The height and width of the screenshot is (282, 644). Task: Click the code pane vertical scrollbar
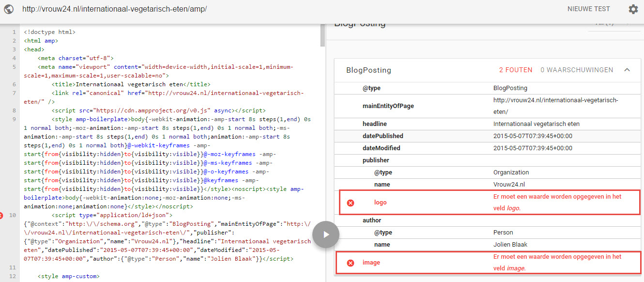(x=323, y=35)
